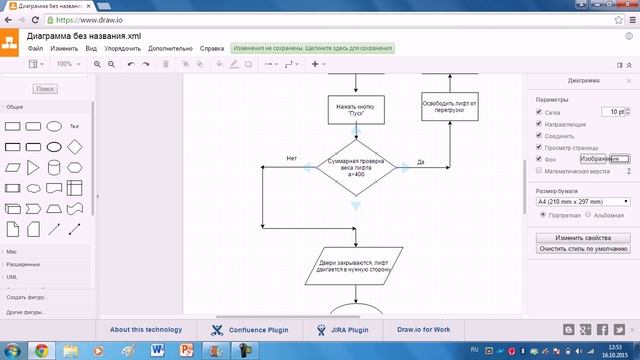Click the to-back toolbar icon
This screenshot has width=640, height=360.
tap(200, 64)
